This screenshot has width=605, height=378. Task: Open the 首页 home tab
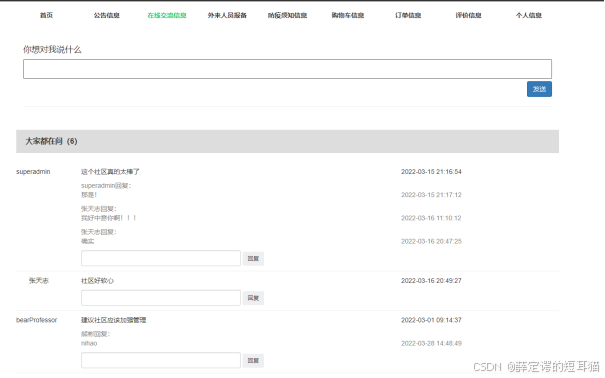coord(46,15)
